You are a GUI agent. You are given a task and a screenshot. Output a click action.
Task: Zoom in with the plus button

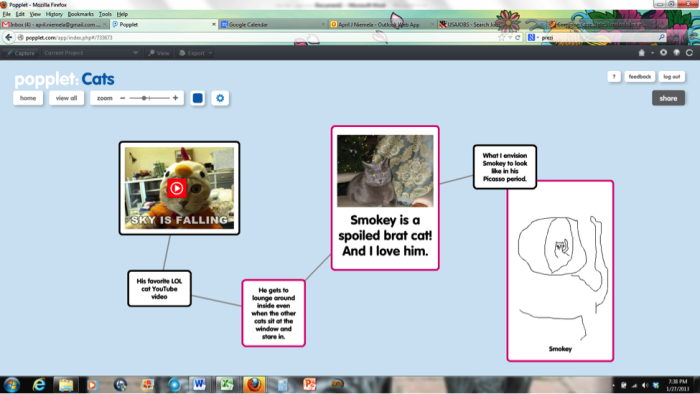point(175,98)
